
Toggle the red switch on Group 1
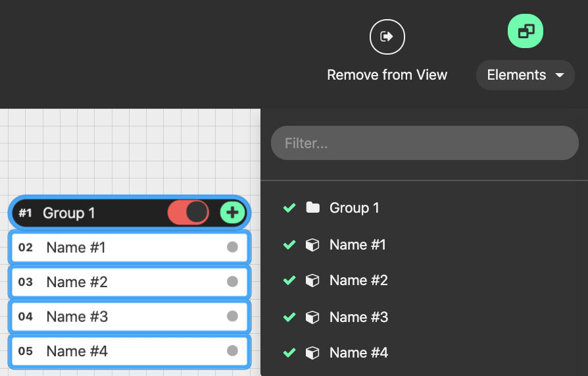pyautogui.click(x=188, y=213)
